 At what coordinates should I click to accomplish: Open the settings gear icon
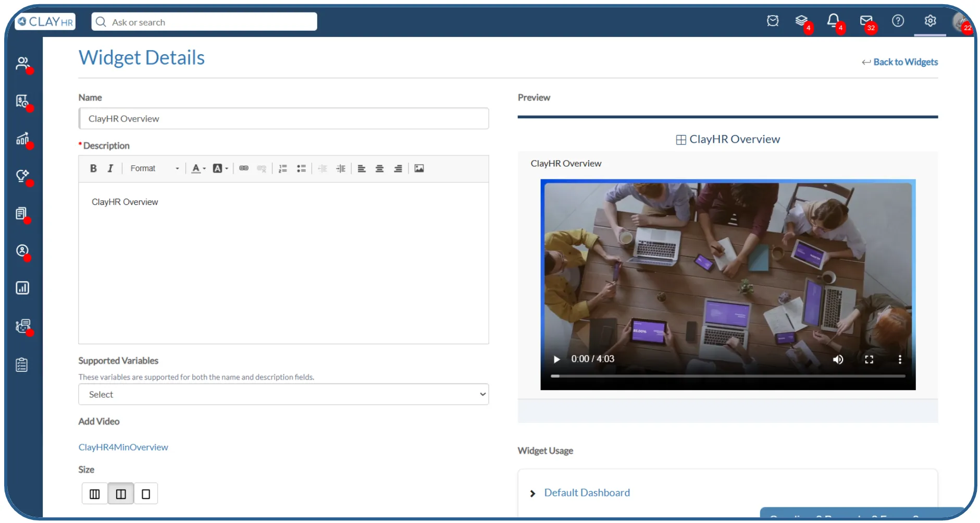click(x=930, y=21)
